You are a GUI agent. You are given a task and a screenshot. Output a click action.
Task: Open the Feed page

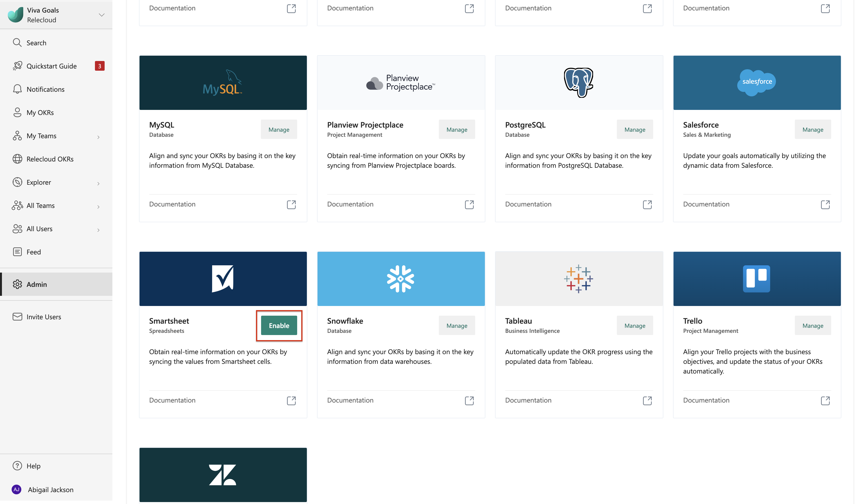56,252
